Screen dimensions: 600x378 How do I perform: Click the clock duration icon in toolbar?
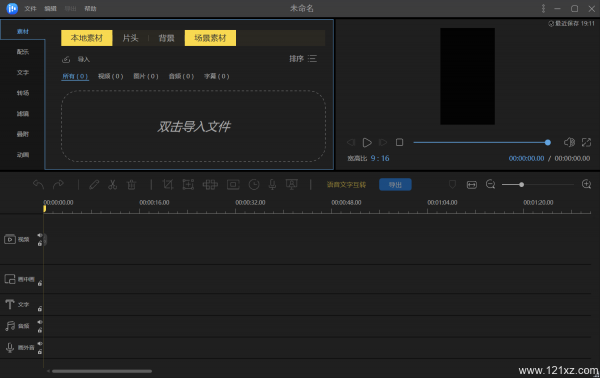tap(254, 184)
